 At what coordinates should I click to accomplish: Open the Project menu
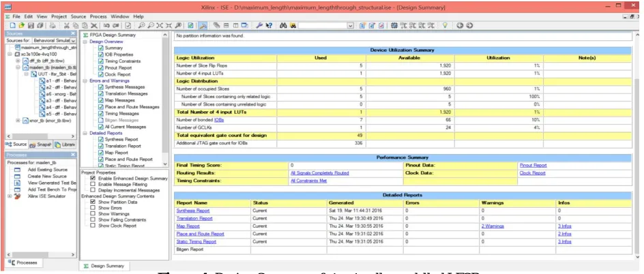click(x=59, y=16)
